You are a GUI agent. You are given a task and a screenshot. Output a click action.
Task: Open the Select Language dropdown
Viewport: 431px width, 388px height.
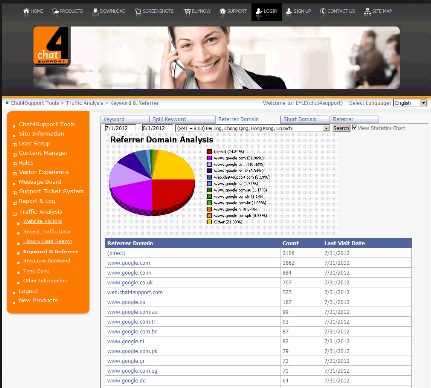click(410, 103)
